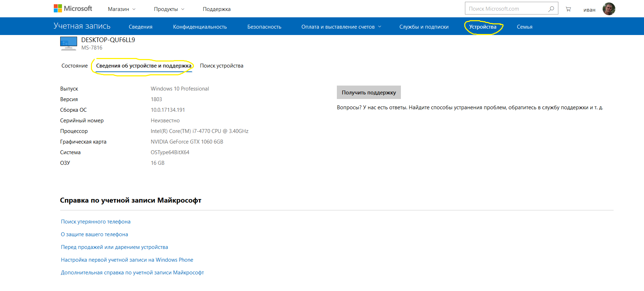Click the Сборка ОС label
This screenshot has height=291, width=644.
click(73, 110)
